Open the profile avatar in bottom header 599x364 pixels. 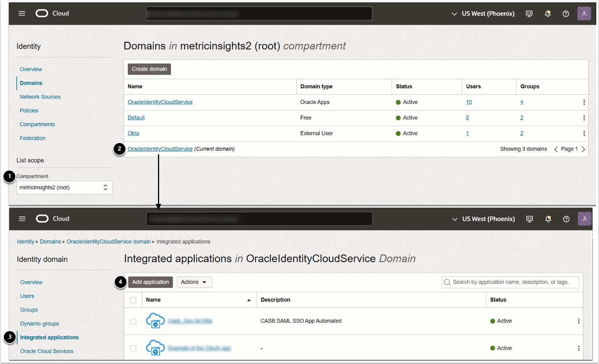[584, 219]
